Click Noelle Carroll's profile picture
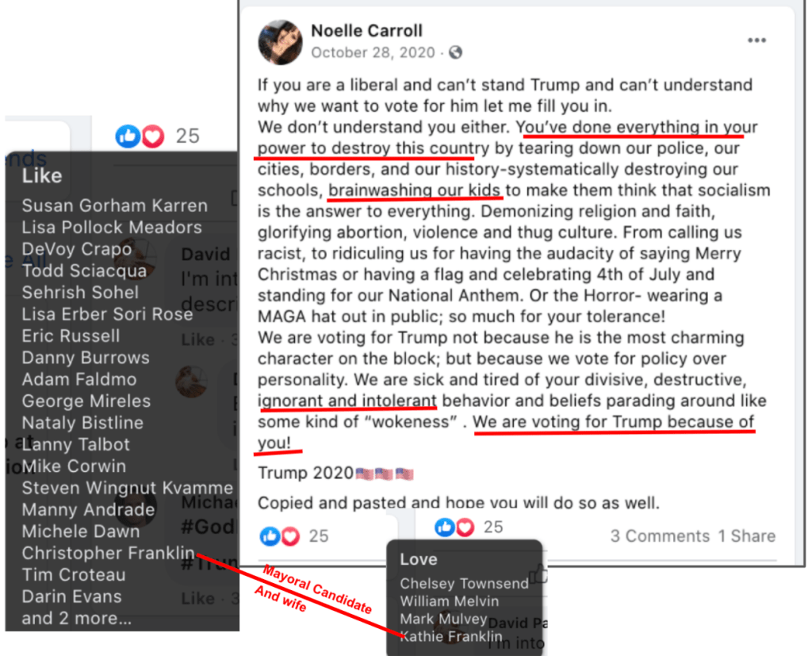This screenshot has height=656, width=812. pyautogui.click(x=280, y=43)
